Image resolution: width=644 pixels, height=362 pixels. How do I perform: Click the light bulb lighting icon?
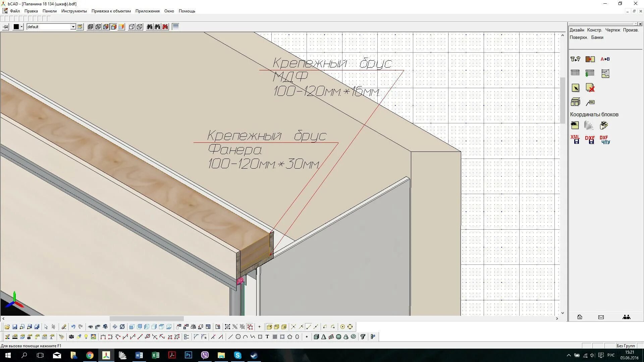(86, 337)
